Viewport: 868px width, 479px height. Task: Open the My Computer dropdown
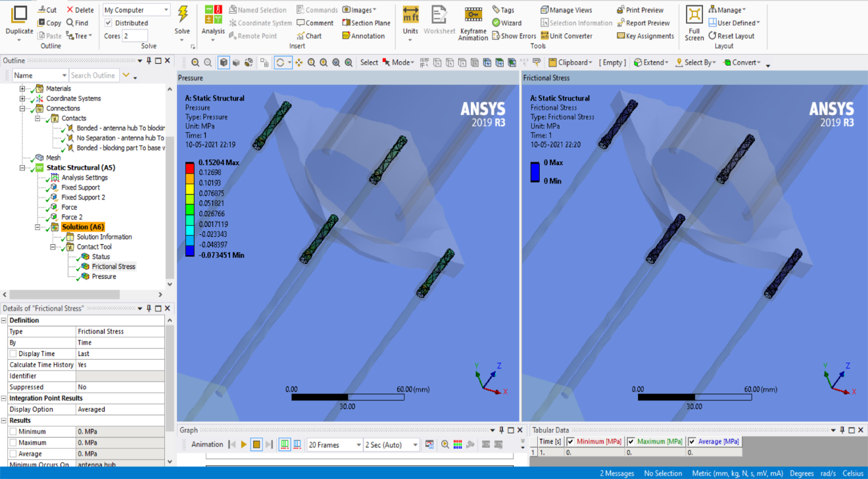[137, 10]
